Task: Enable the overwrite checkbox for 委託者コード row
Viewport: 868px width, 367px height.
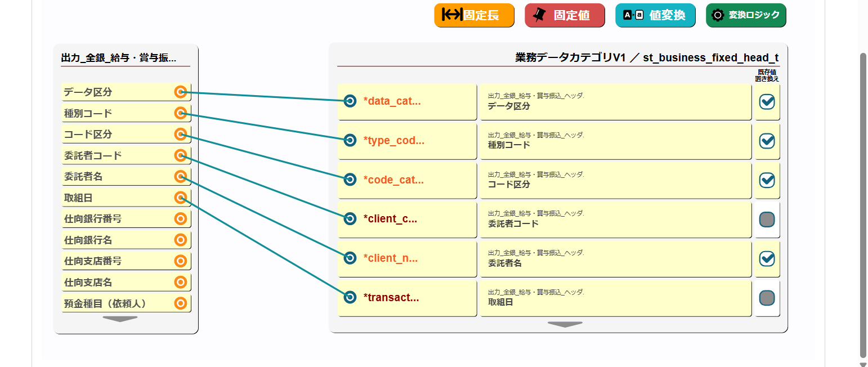Action: [x=767, y=219]
